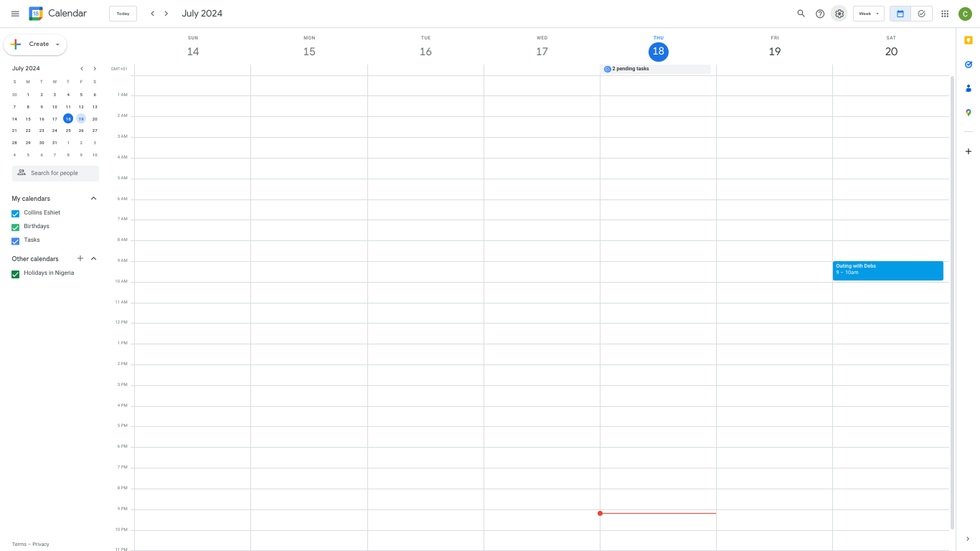Go to next week with header arrow
980x551 pixels.
[166, 14]
